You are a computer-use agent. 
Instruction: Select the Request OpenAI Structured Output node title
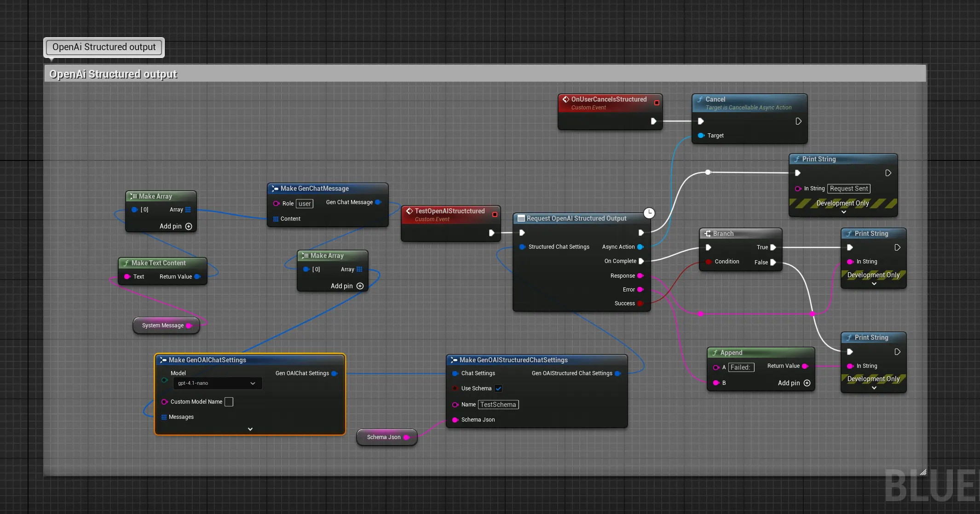click(x=576, y=218)
